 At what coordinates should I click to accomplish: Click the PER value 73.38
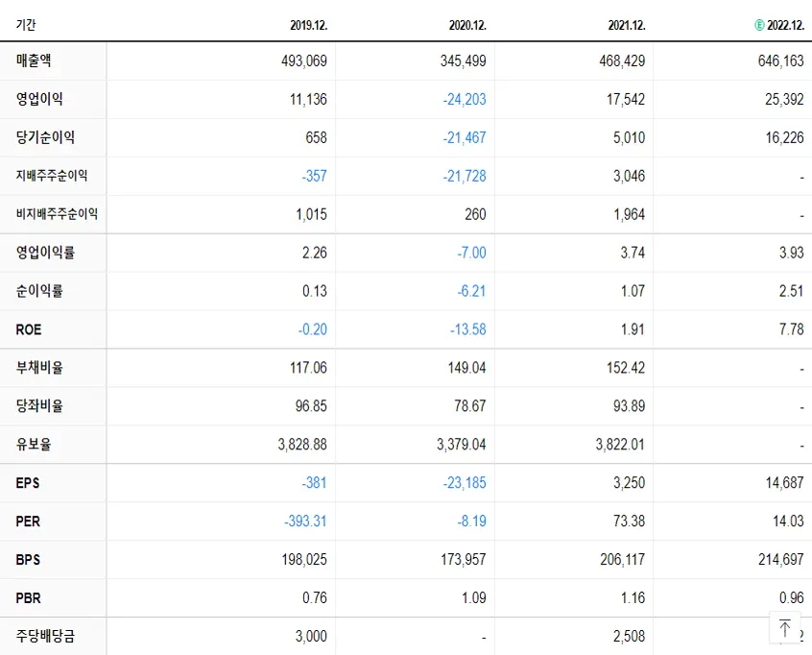pyautogui.click(x=630, y=522)
